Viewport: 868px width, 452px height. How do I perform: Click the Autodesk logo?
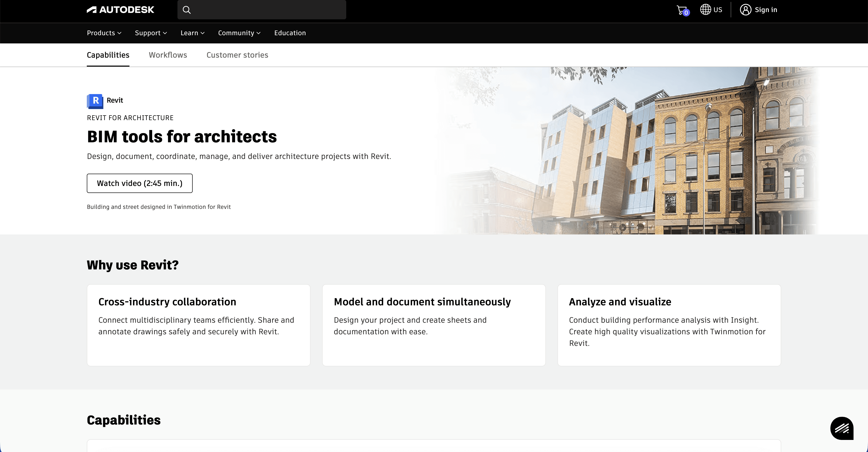pyautogui.click(x=120, y=10)
